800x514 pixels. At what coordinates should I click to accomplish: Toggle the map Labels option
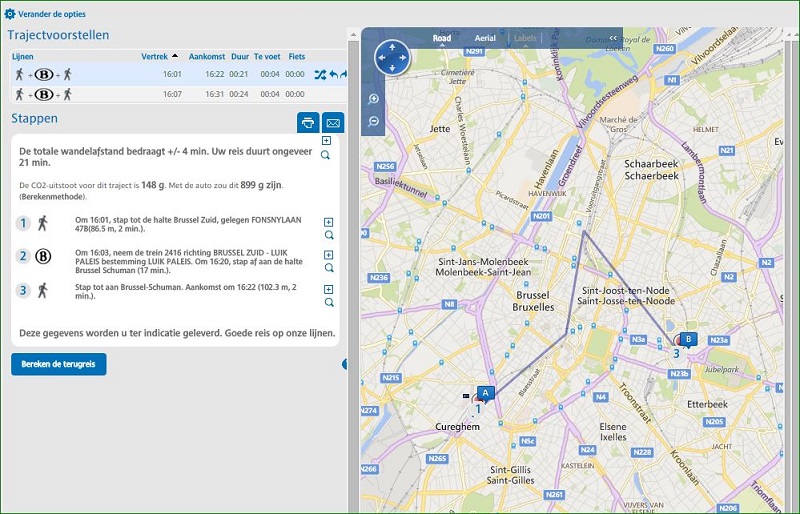pos(523,39)
